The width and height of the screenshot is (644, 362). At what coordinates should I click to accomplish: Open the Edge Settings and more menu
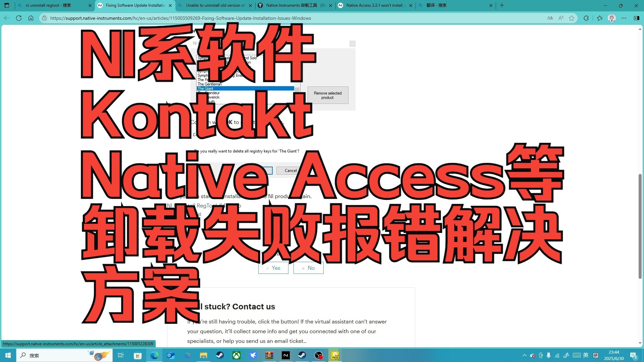(x=624, y=18)
